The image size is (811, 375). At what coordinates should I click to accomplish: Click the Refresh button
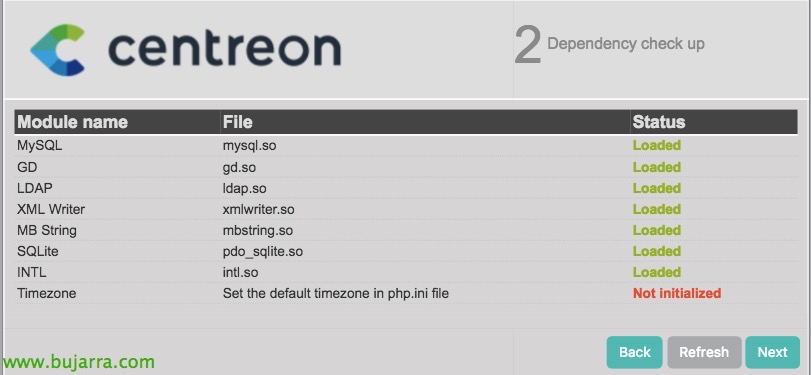pos(704,352)
